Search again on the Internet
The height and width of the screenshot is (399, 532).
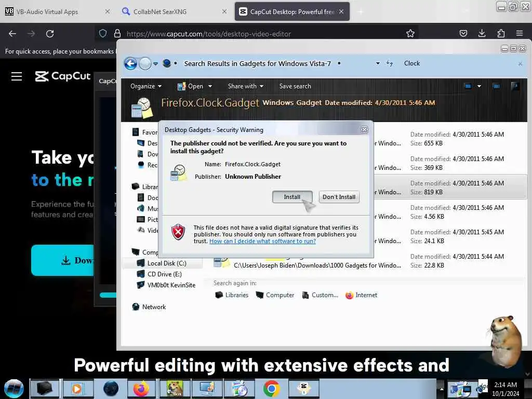361,295
